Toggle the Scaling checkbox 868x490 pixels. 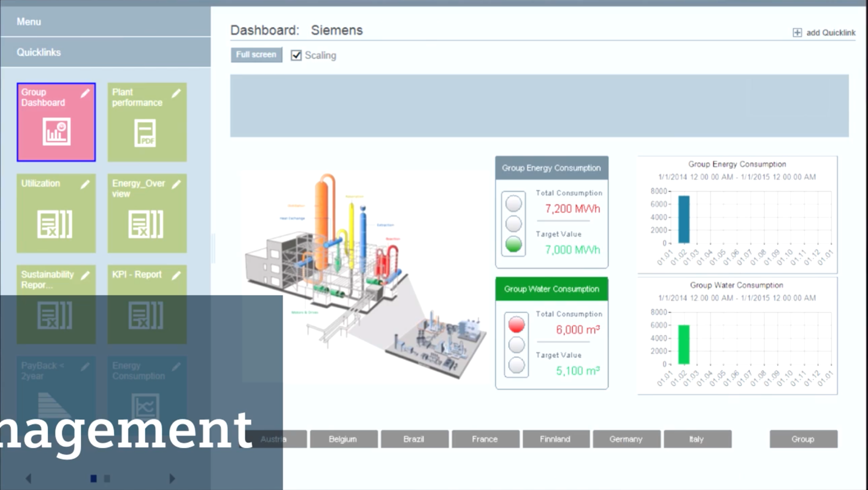(x=296, y=55)
